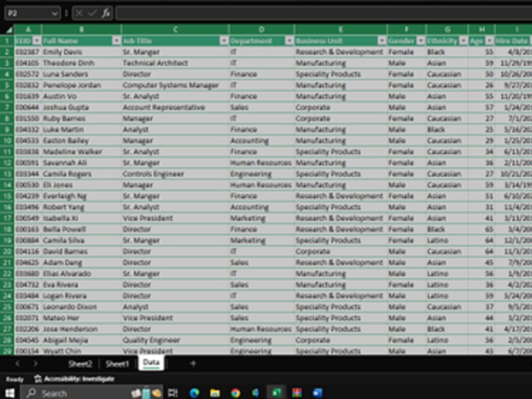Switch to the Sheet2 tab
The width and height of the screenshot is (532, 399).
tap(80, 364)
